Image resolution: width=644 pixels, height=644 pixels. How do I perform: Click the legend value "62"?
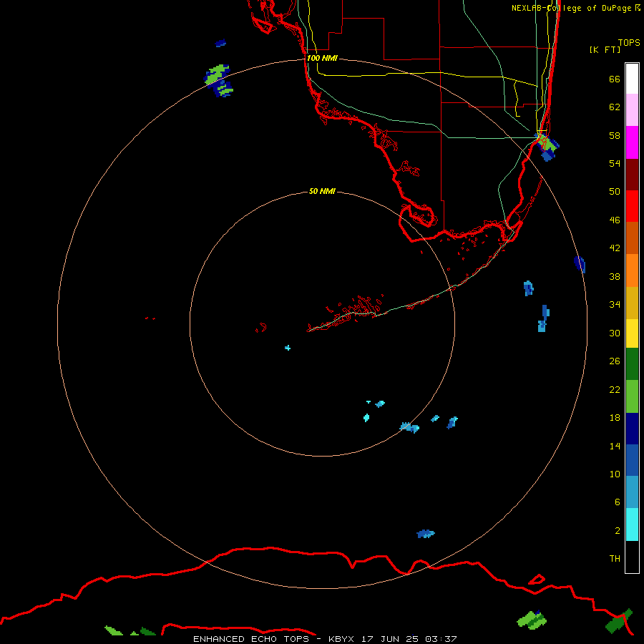pyautogui.click(x=615, y=107)
